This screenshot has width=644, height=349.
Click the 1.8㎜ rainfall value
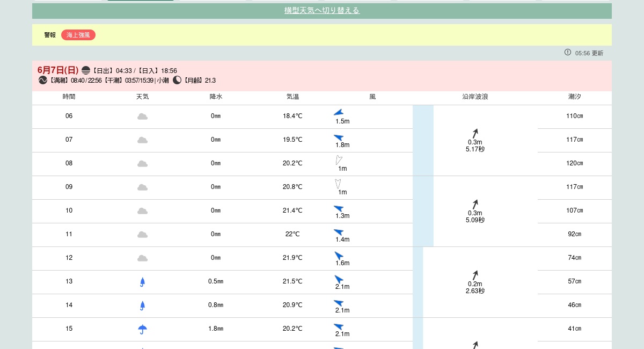click(216, 329)
